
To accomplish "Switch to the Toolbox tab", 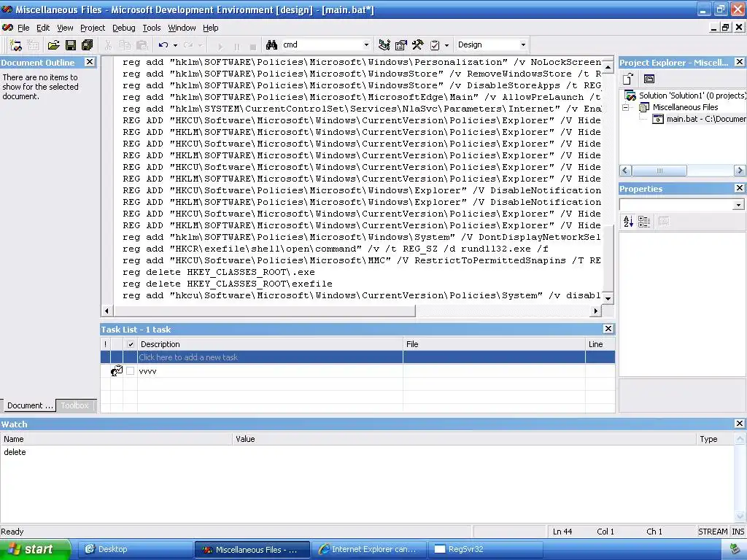I will (75, 405).
